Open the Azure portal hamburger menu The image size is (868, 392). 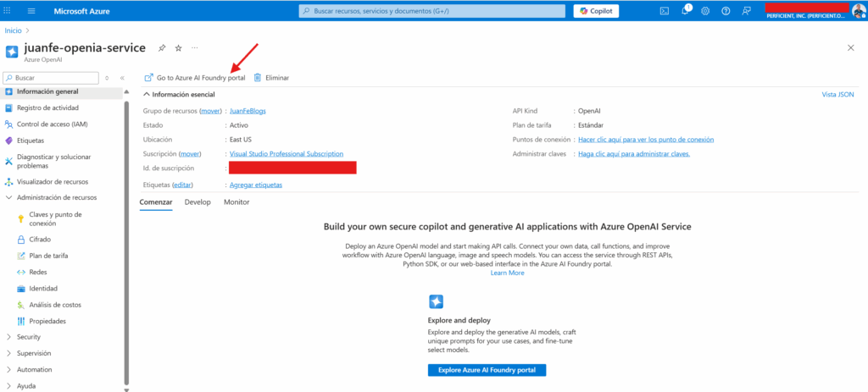point(31,11)
